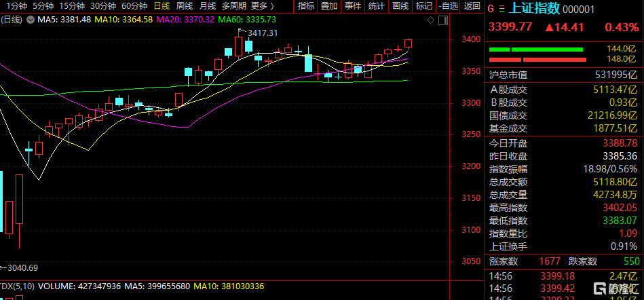Click the 指数量比 row
Image resolution: width=644 pixels, height=300 pixels.
564,233
